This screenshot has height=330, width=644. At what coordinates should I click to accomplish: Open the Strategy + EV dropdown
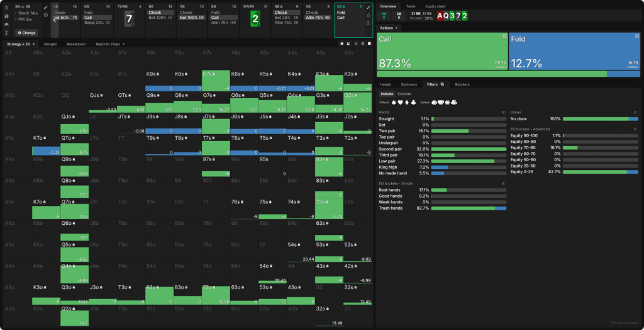coord(21,44)
